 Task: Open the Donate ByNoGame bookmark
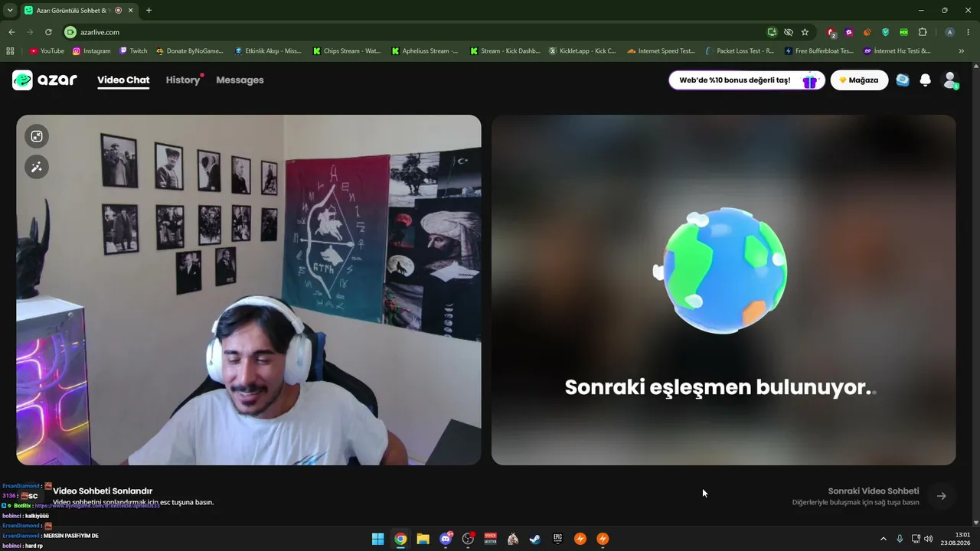tap(190, 51)
